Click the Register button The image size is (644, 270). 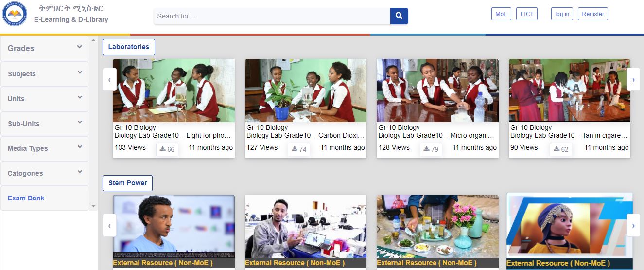pos(593,14)
